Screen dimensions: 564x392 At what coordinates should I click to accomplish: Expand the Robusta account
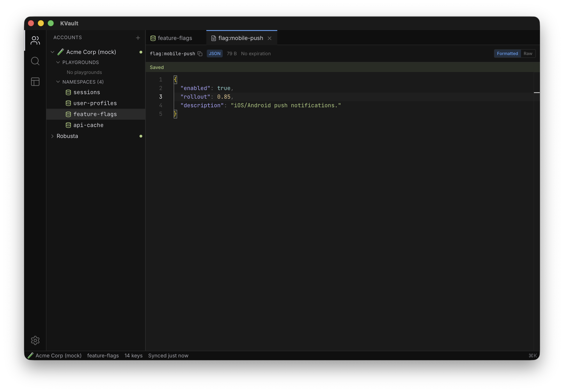[x=52, y=136]
